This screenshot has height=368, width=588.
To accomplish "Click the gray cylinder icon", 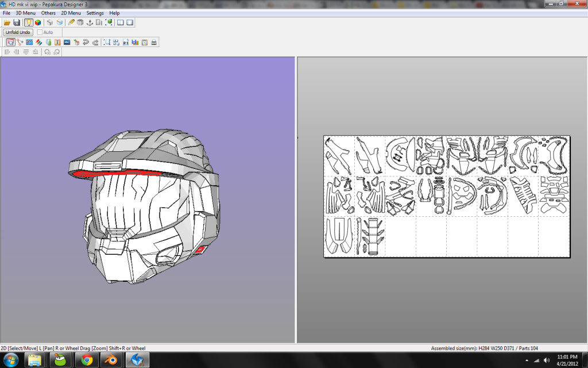I will 80,22.
